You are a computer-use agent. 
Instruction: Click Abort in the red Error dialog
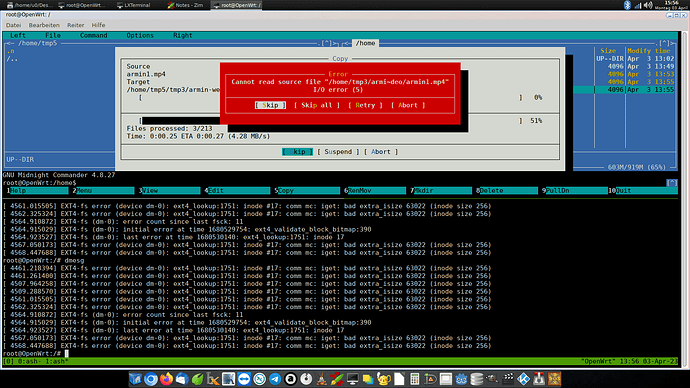point(408,105)
